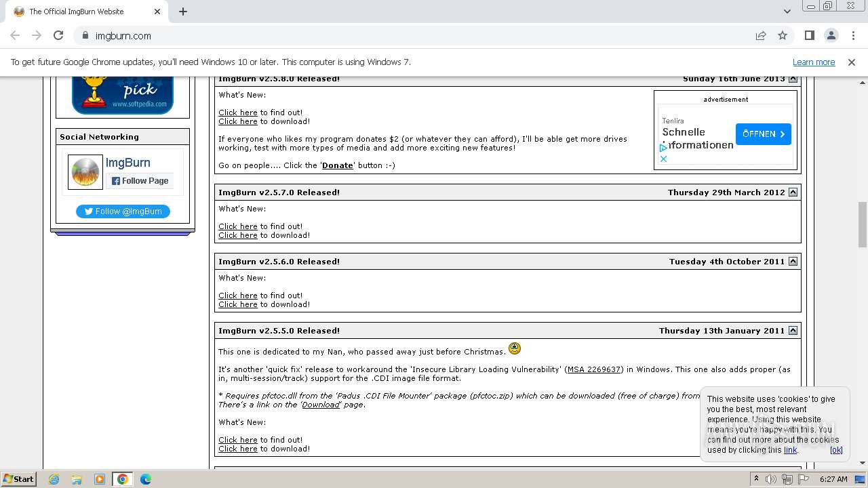Close the advertisement with the X icon
This screenshot has width=868, height=488.
click(x=663, y=159)
